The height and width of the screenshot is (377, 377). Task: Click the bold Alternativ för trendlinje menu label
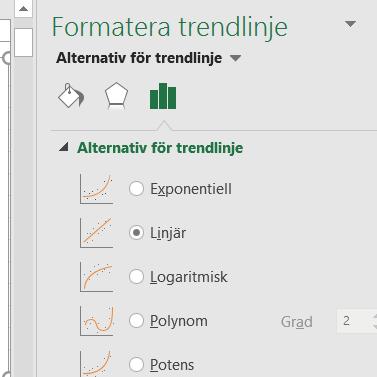point(139,58)
